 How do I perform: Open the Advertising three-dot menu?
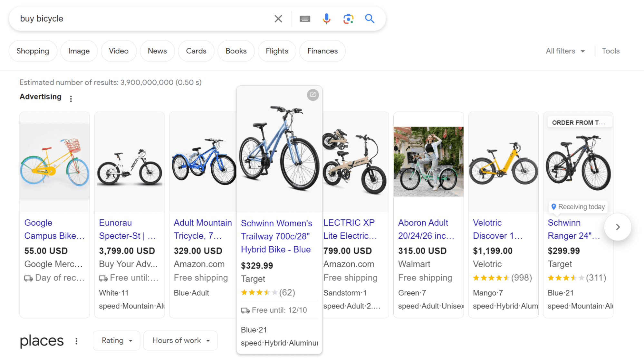tap(71, 98)
